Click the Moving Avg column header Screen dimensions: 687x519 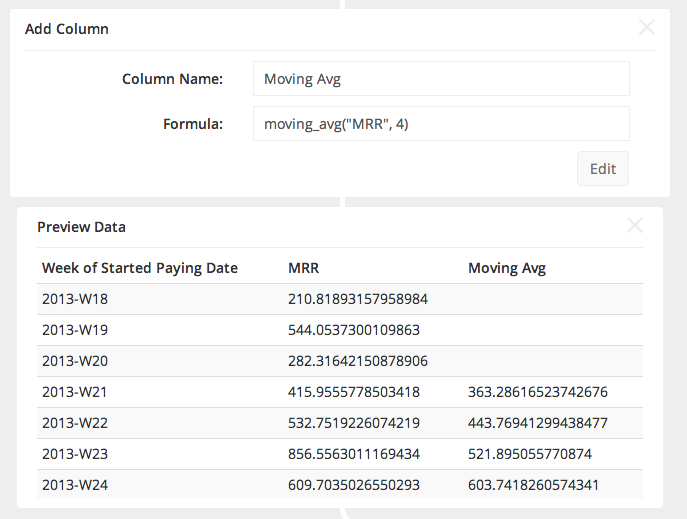(x=507, y=268)
